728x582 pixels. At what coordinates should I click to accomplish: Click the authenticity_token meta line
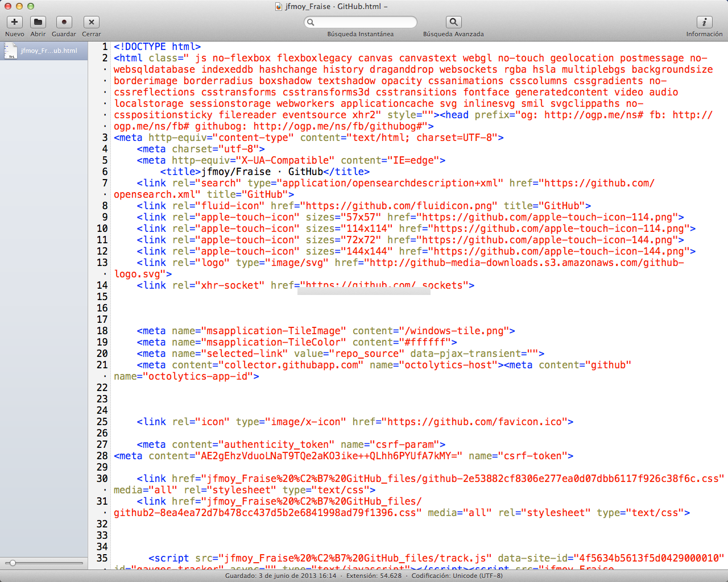pyautogui.click(x=291, y=444)
